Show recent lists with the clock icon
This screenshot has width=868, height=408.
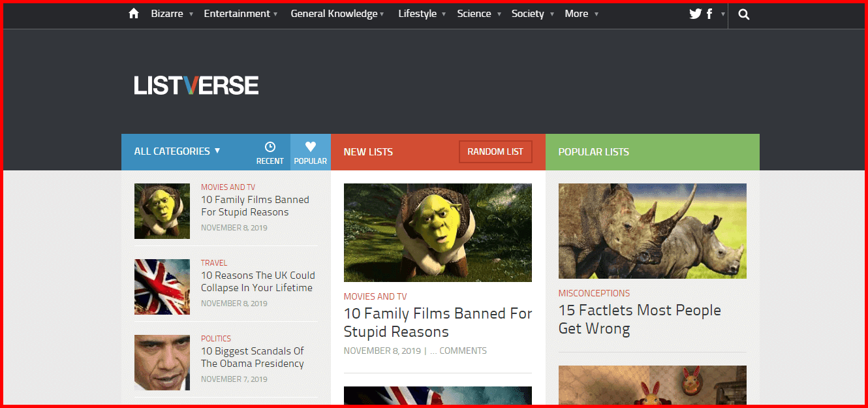270,153
